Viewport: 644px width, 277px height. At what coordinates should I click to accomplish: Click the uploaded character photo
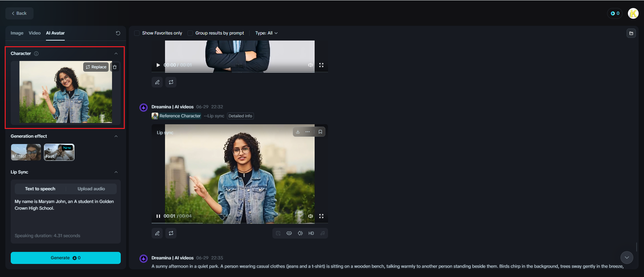tap(66, 92)
